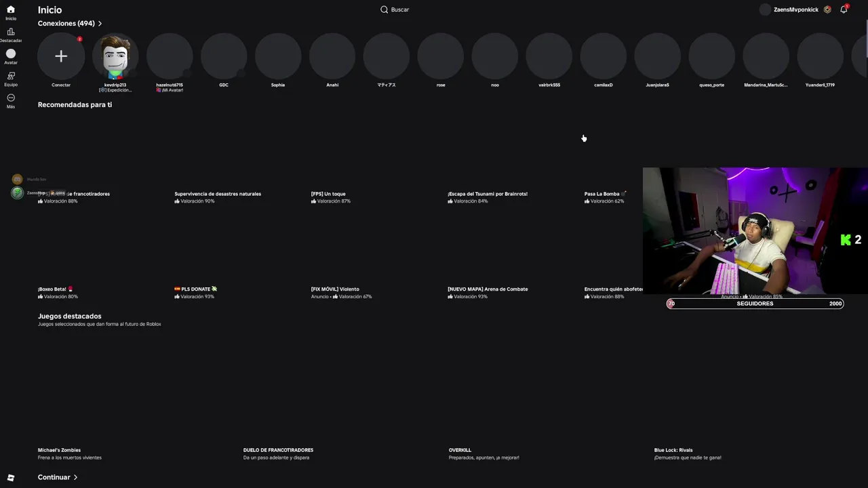Open kevdrip213 avatar
868x488 pixels.
pyautogui.click(x=115, y=56)
